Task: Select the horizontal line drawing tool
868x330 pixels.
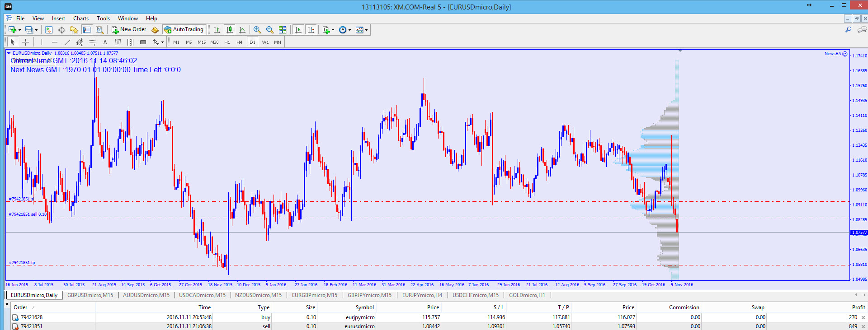Action: pos(55,42)
